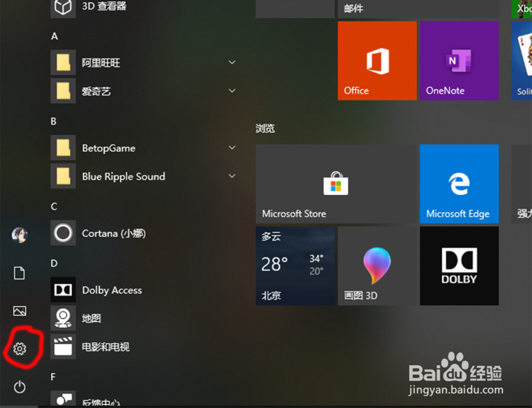532x408 pixels.
Task: Click the Dolby Access label text
Action: point(112,290)
